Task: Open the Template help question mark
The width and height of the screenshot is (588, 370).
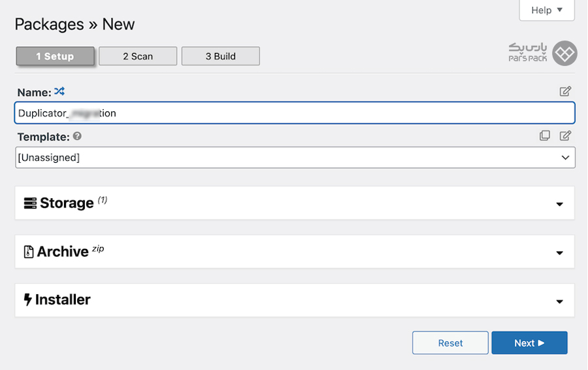Action: pyautogui.click(x=77, y=136)
